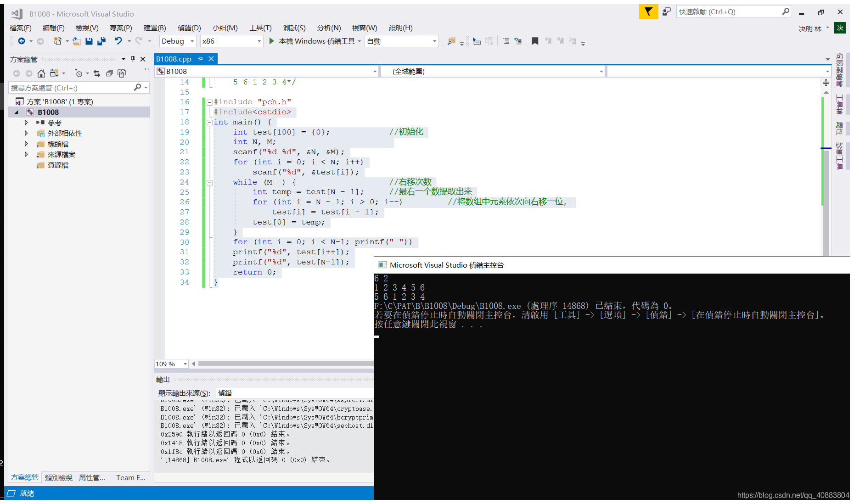This screenshot has height=504, width=854.
Task: Open the 偵錯(D) menu
Action: [189, 28]
